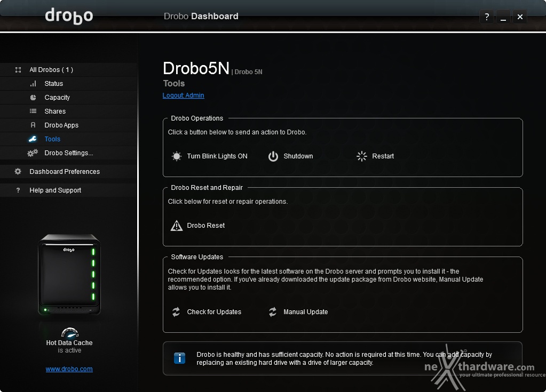Screen dimensions: 546x392
Task: Open help with the title bar question button
Action: (487, 17)
